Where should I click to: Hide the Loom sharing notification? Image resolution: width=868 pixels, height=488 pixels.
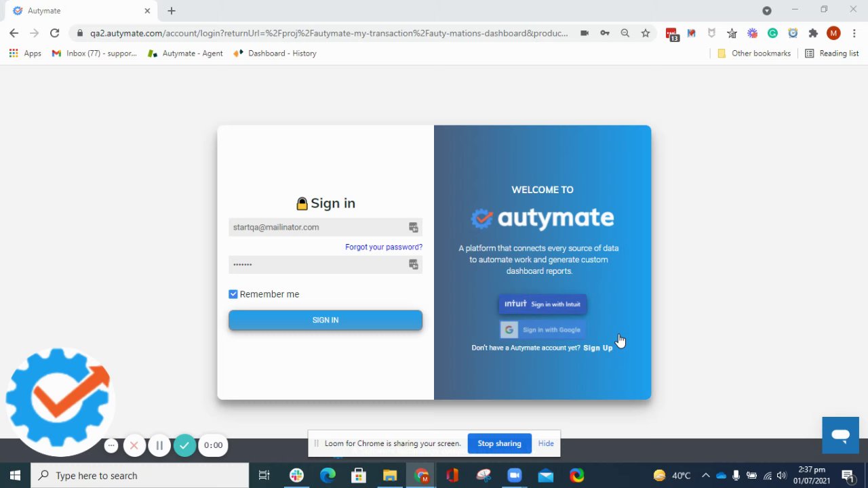(546, 443)
